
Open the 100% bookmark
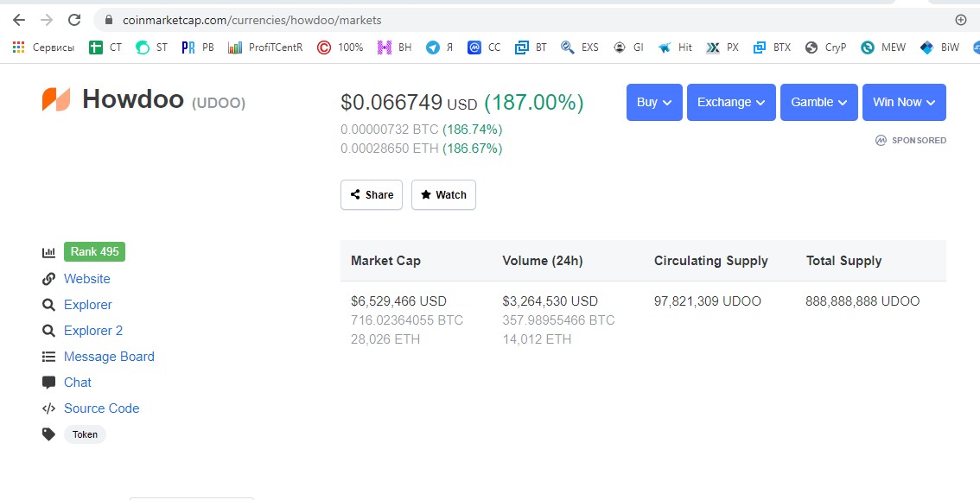(x=340, y=47)
